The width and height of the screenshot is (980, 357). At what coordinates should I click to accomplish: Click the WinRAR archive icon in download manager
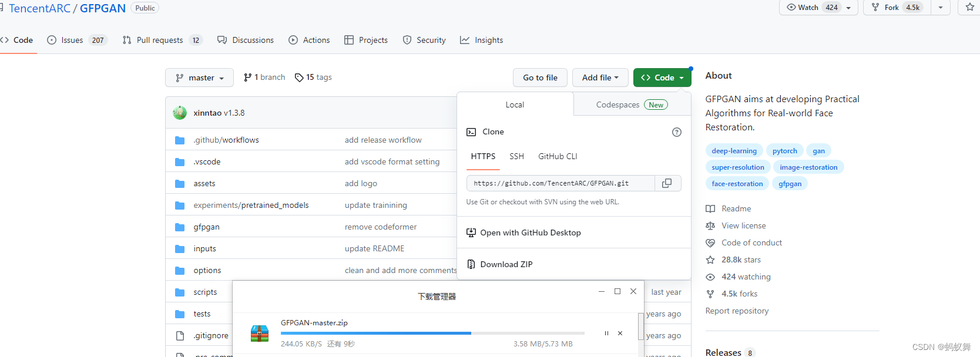point(260,334)
